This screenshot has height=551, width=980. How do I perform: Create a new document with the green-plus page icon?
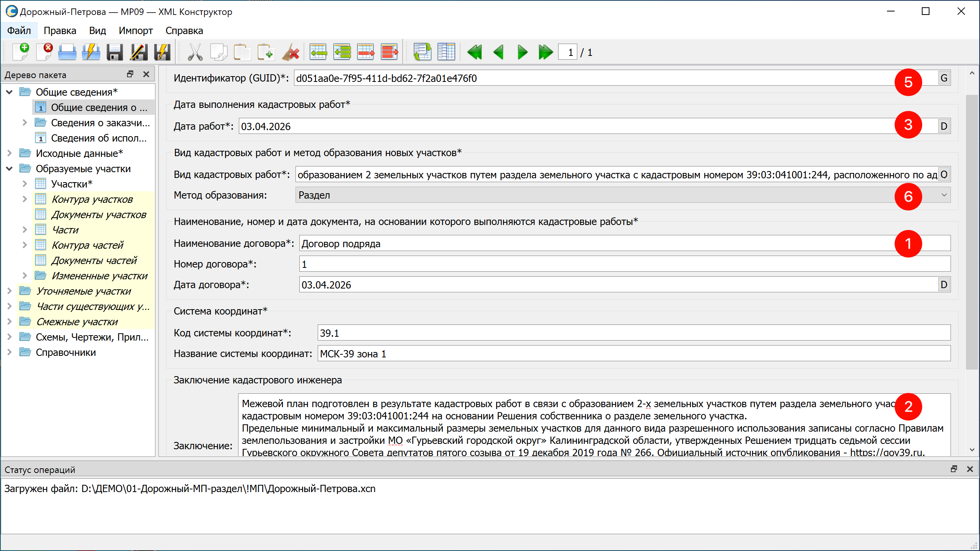coord(21,52)
